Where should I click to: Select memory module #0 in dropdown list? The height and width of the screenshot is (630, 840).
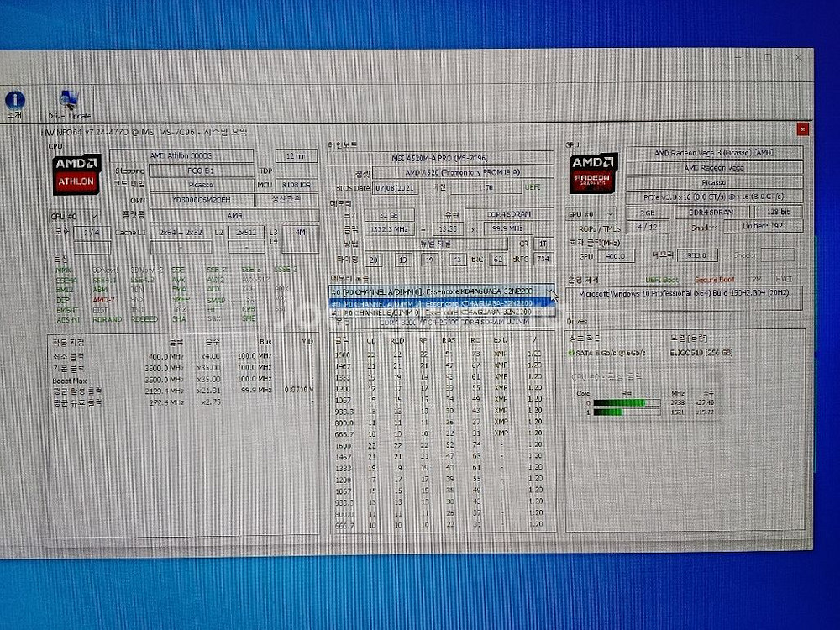pos(437,302)
